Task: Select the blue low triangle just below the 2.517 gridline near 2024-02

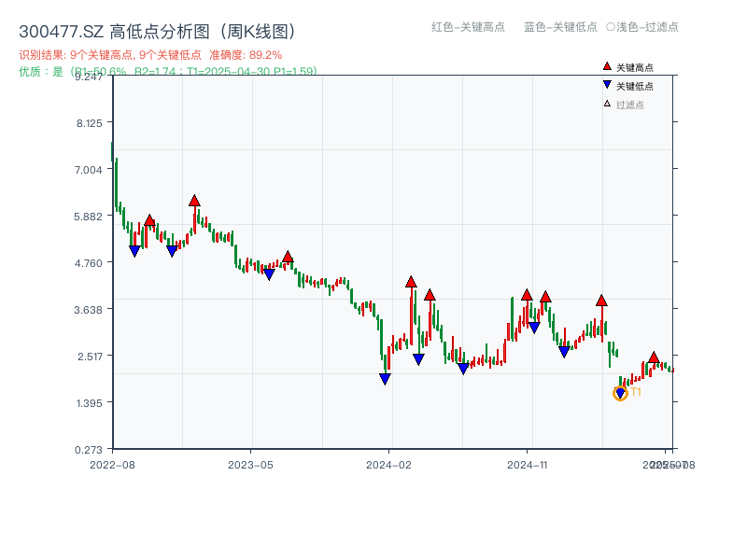Action: 418,359
